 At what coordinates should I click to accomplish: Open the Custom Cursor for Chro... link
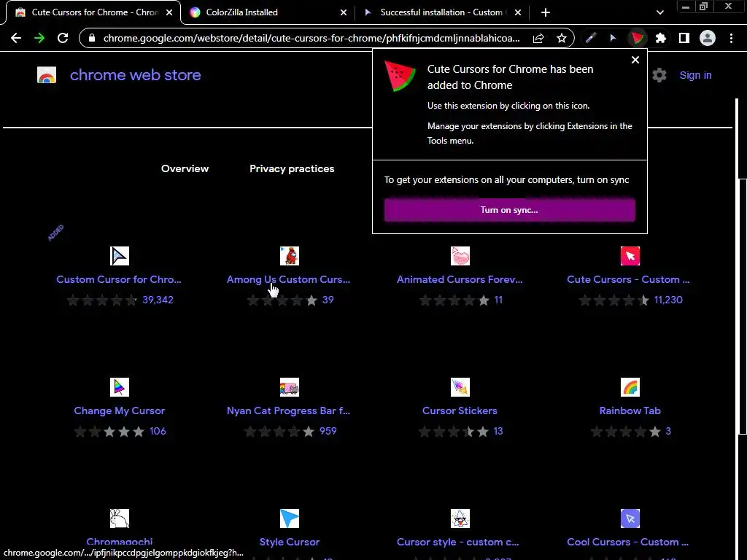tap(119, 279)
